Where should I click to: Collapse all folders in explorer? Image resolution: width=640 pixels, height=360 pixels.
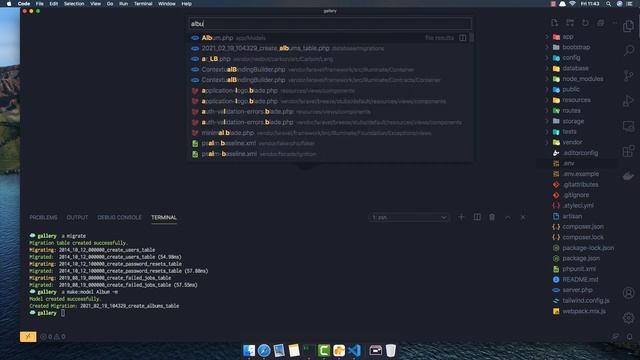(600, 23)
